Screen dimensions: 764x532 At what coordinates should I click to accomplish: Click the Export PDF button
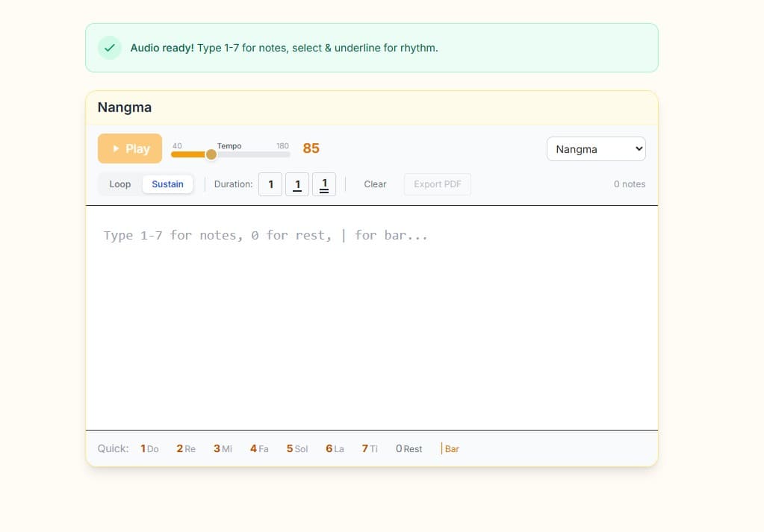[438, 184]
